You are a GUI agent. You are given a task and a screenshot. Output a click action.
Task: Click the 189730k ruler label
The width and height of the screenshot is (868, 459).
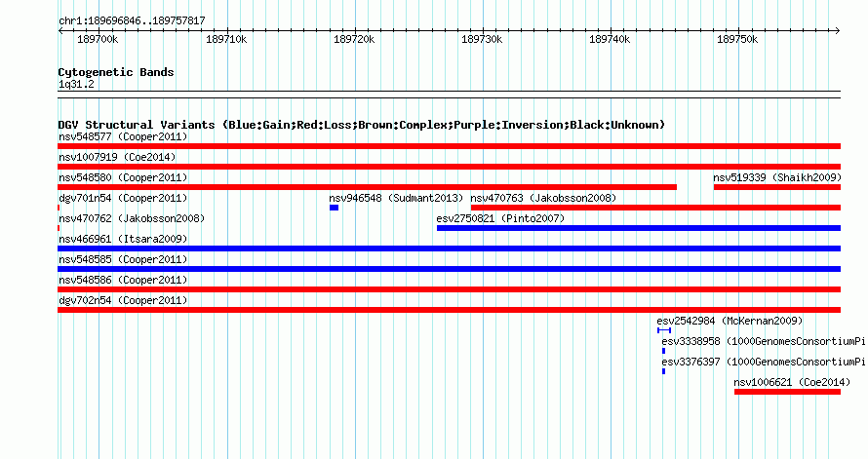[482, 39]
